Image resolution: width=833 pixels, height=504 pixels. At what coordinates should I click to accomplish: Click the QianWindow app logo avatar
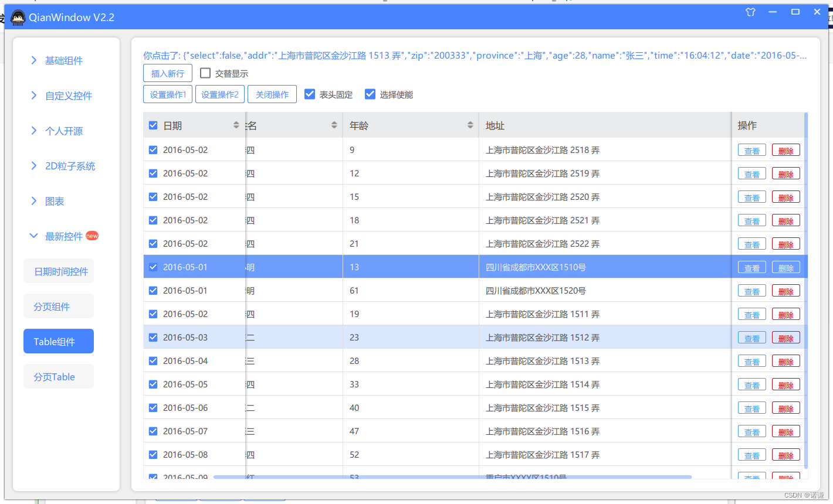(x=18, y=18)
